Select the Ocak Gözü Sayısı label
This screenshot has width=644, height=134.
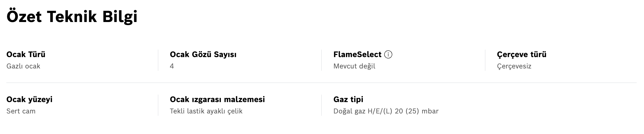pyautogui.click(x=203, y=54)
